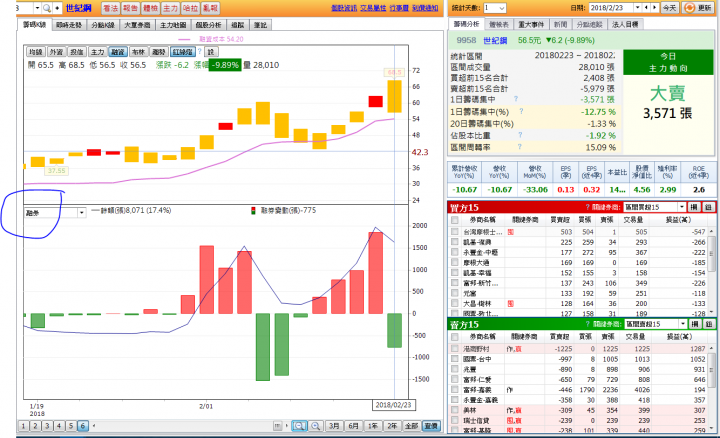This screenshot has height=438, width=720.
Task: Switch to the 重大事件 tab
Action: click(x=531, y=24)
